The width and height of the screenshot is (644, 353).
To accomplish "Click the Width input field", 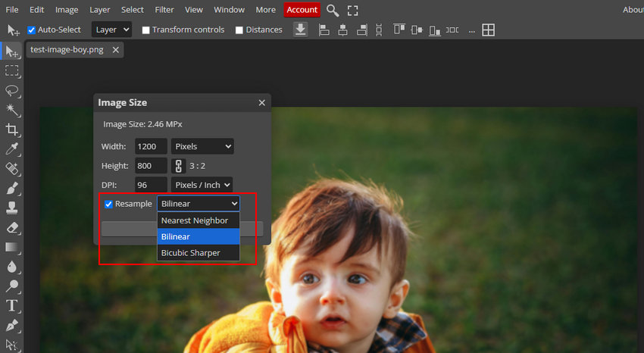I will 151,146.
